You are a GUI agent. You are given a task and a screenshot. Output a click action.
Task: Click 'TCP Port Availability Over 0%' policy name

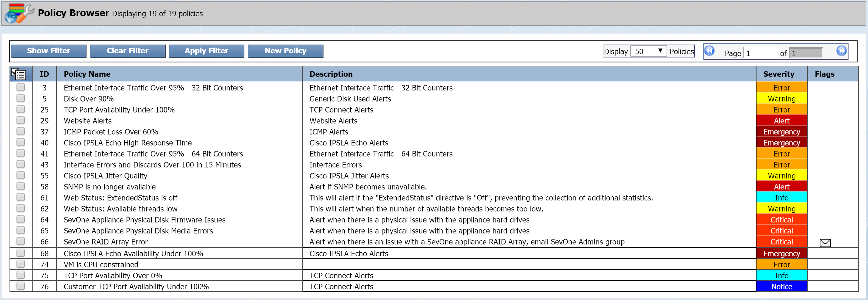pyautogui.click(x=113, y=276)
